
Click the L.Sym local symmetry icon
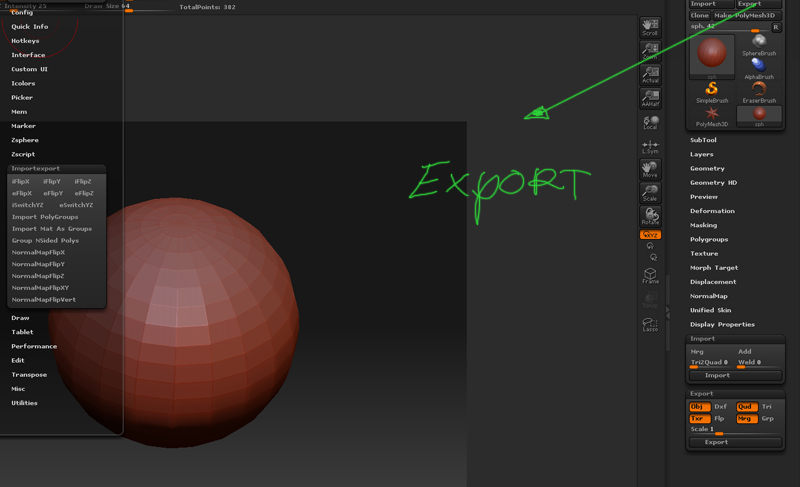pos(650,147)
